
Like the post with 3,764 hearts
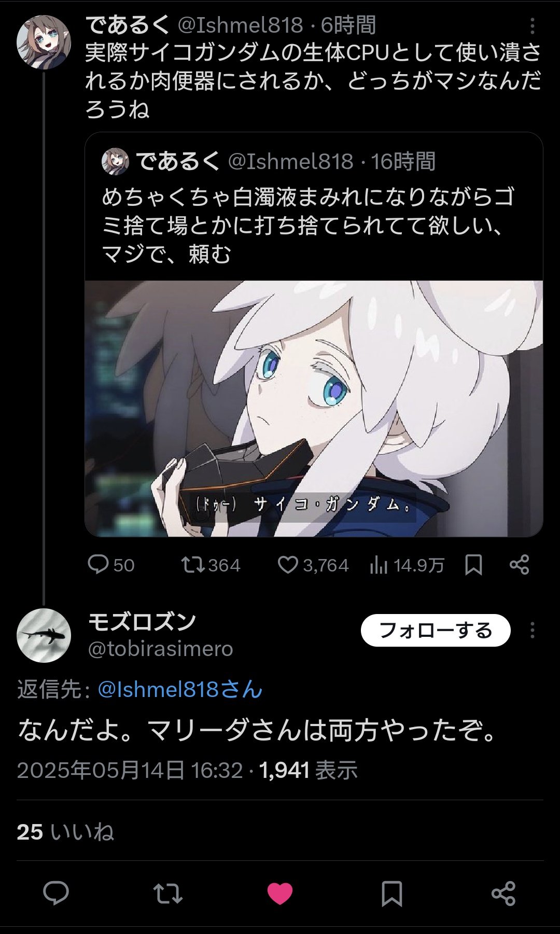[x=288, y=564]
